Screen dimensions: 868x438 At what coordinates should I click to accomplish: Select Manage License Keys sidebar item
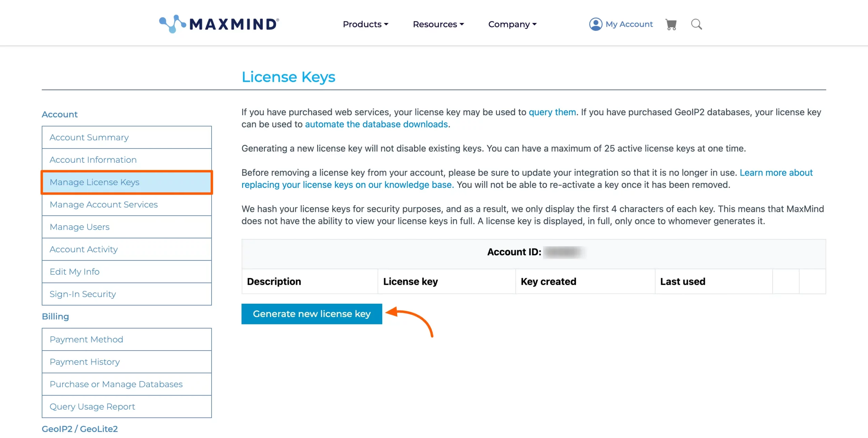127,182
